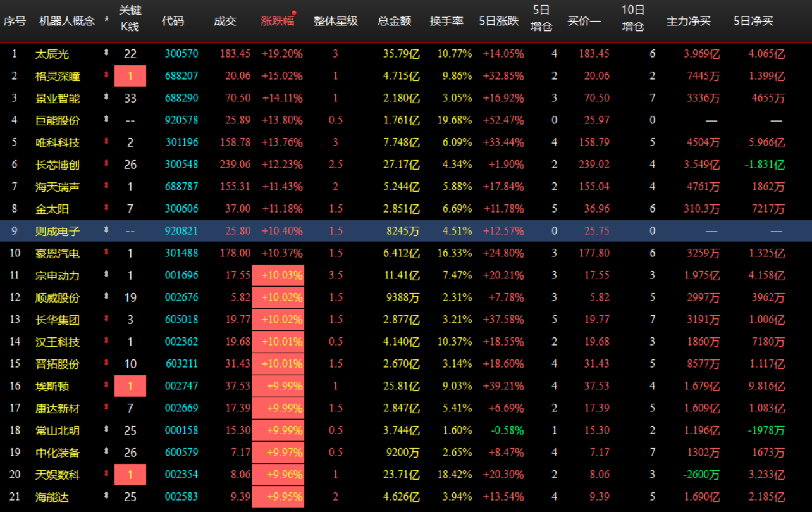Click stock code 300570
Screen dimensions: 812x512
181,54
